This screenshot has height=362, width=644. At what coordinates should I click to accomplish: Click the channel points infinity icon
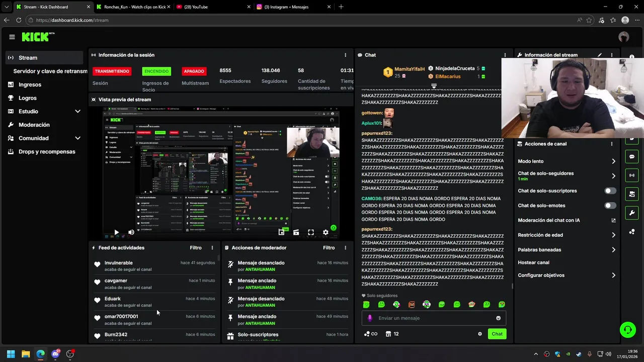click(370, 334)
